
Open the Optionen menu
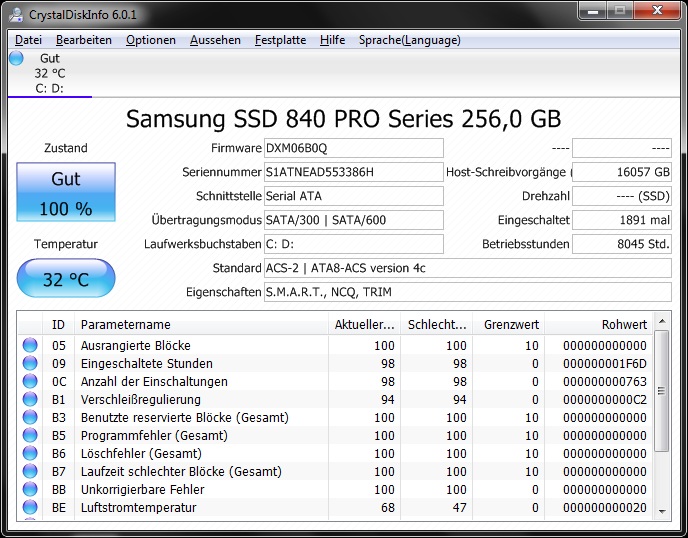click(151, 40)
